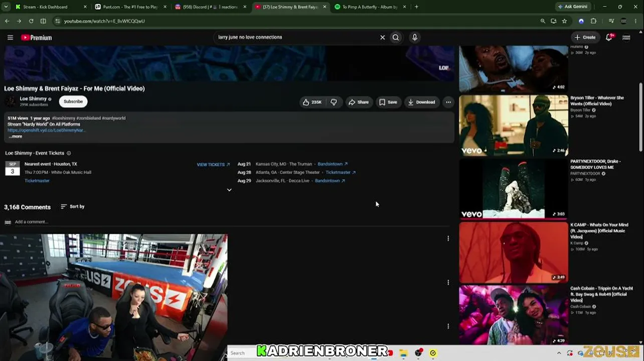This screenshot has height=361, width=644.
Task: Close the To Pimp A Butterfly tab
Action: click(405, 7)
